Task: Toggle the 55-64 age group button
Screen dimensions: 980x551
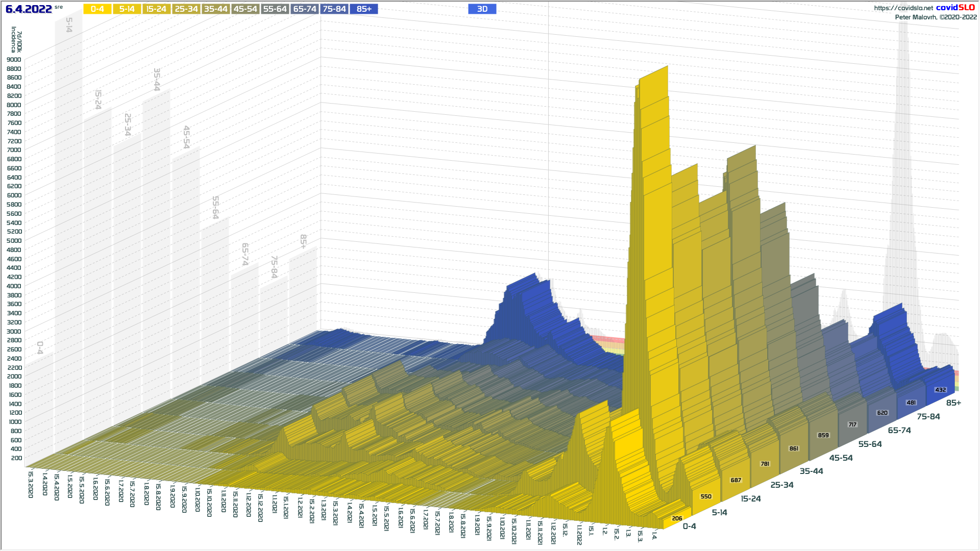Action: click(x=275, y=9)
